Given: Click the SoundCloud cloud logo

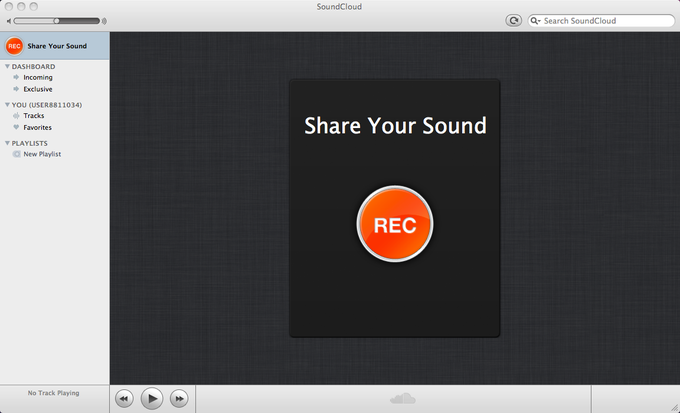Looking at the screenshot, I should [x=403, y=398].
